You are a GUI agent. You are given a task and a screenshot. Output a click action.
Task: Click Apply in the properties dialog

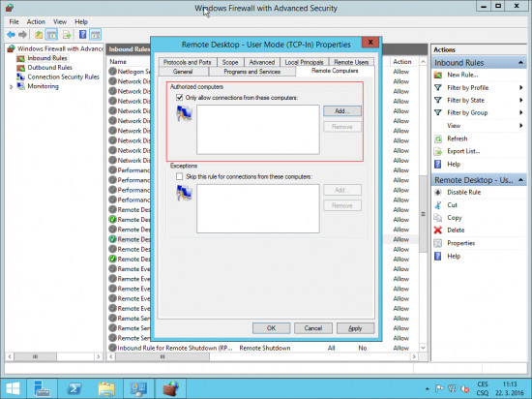coord(355,328)
